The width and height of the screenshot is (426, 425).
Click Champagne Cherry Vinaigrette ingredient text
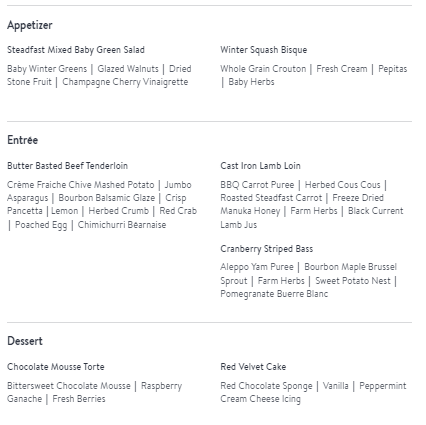click(x=125, y=82)
